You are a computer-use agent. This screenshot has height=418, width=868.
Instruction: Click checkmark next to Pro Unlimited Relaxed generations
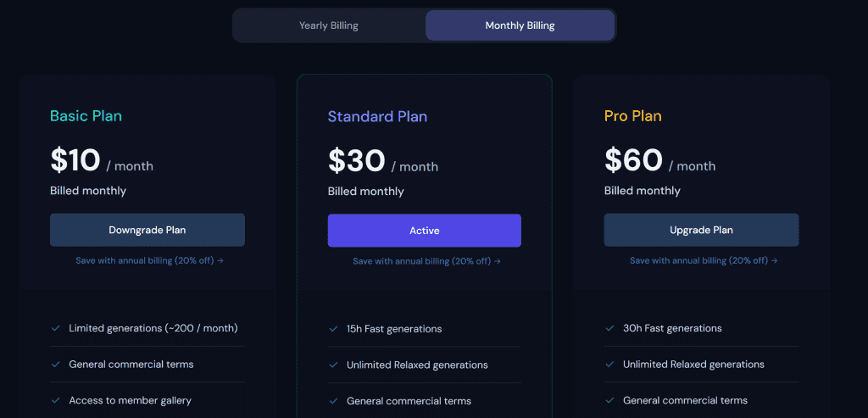click(609, 365)
